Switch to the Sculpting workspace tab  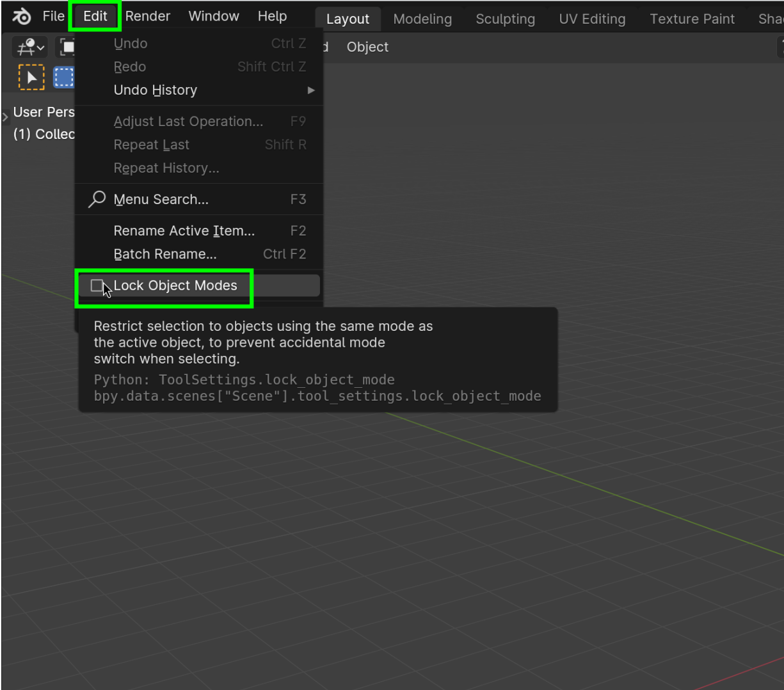click(x=505, y=19)
